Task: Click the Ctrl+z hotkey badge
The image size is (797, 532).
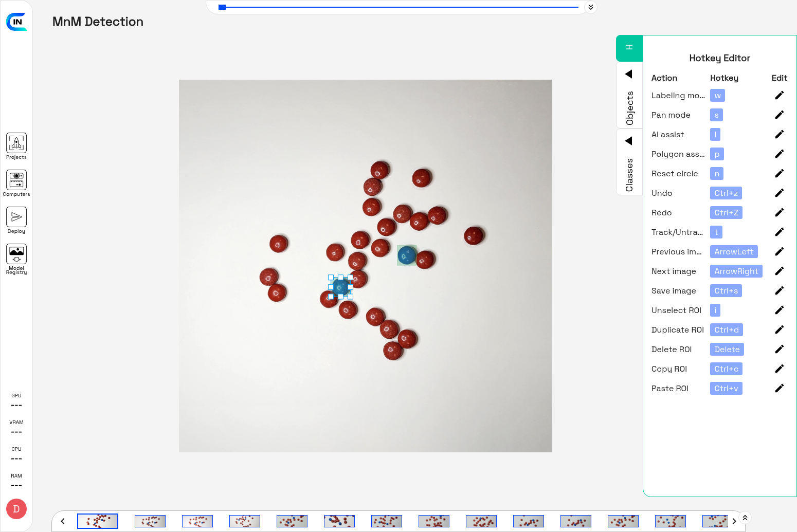Action: (726, 193)
